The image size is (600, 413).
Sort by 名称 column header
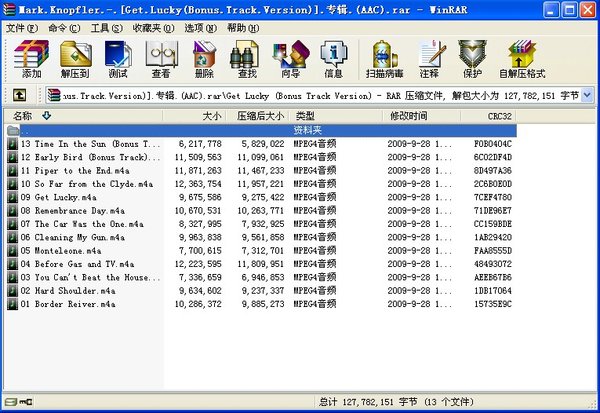tap(83, 116)
